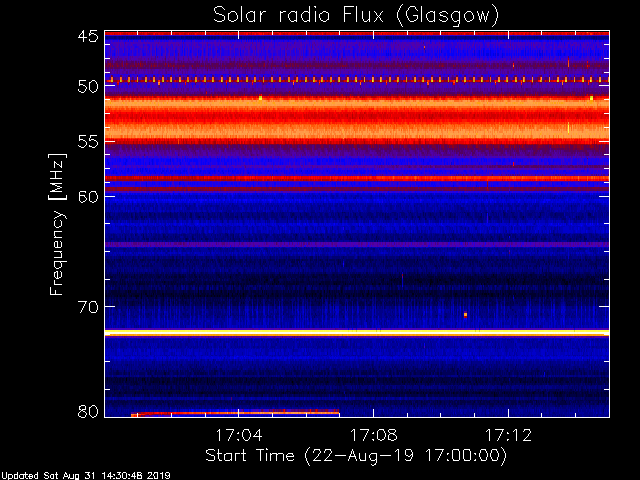Viewport: 640px width, 480px height.
Task: Select the "Frequency [MHz]" axis label
Action: click(x=57, y=224)
